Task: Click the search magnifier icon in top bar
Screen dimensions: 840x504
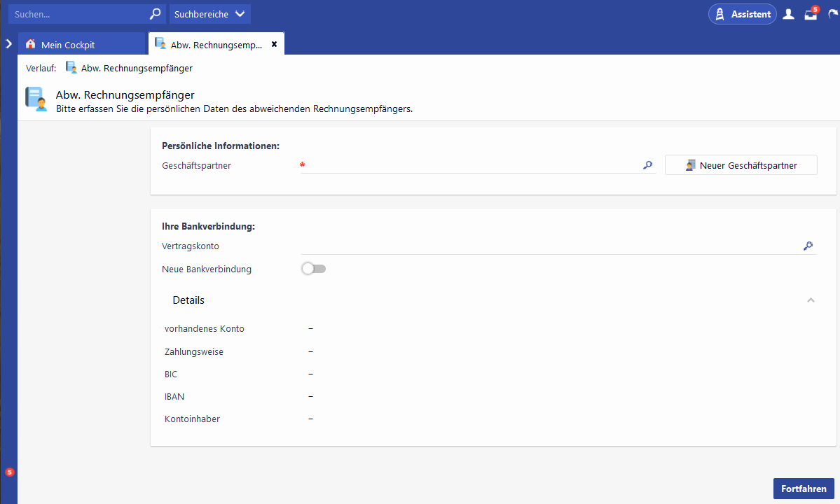Action: [x=155, y=14]
